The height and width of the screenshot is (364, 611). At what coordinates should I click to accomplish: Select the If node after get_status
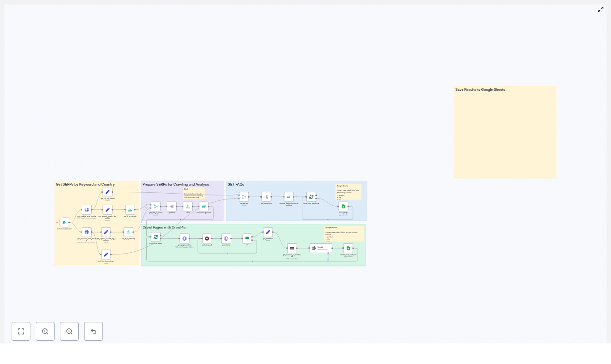[x=247, y=238]
